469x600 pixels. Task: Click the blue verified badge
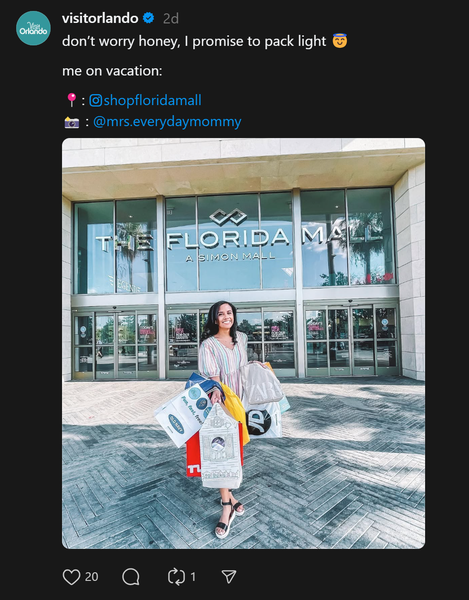point(148,18)
